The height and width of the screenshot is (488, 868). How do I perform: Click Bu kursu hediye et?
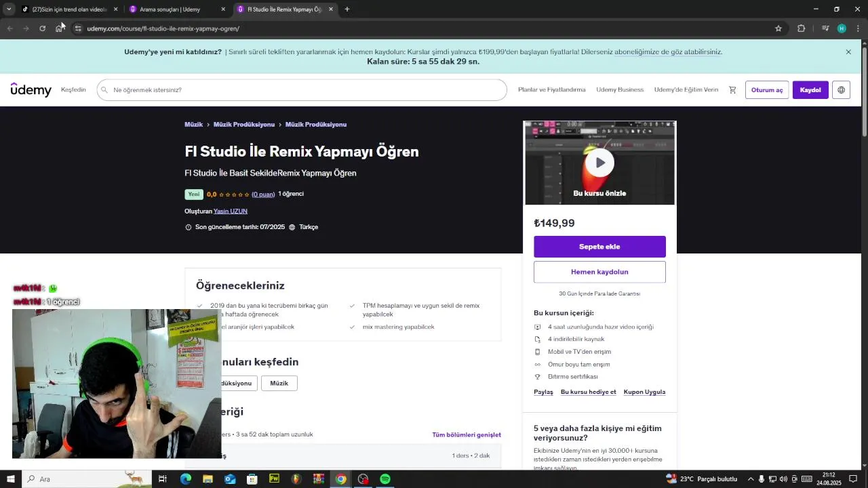coord(589,392)
